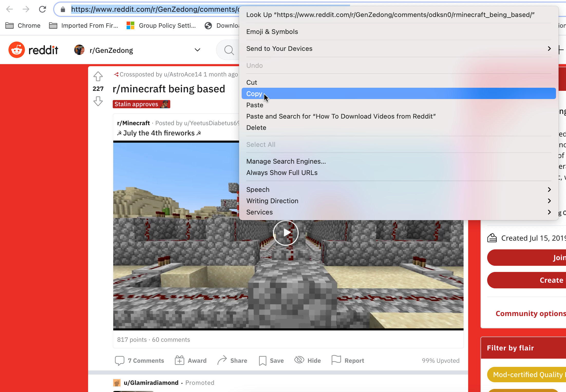Screen dimensions: 566x392
Task: Click the back navigation arrow in Chrome
Action: [11, 9]
